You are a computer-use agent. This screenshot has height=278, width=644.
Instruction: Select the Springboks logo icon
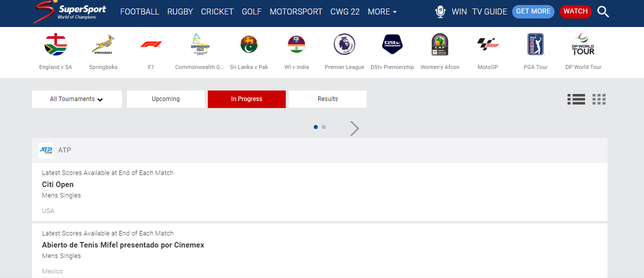coord(103,44)
